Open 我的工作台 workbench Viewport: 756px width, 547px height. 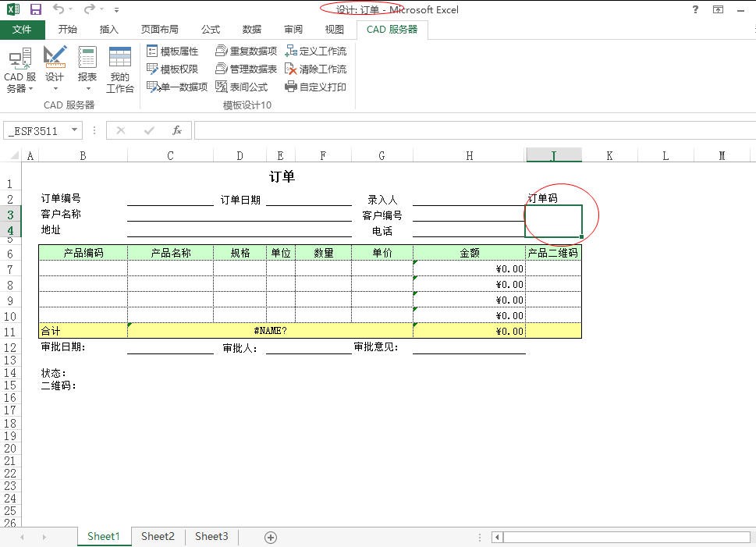(119, 69)
